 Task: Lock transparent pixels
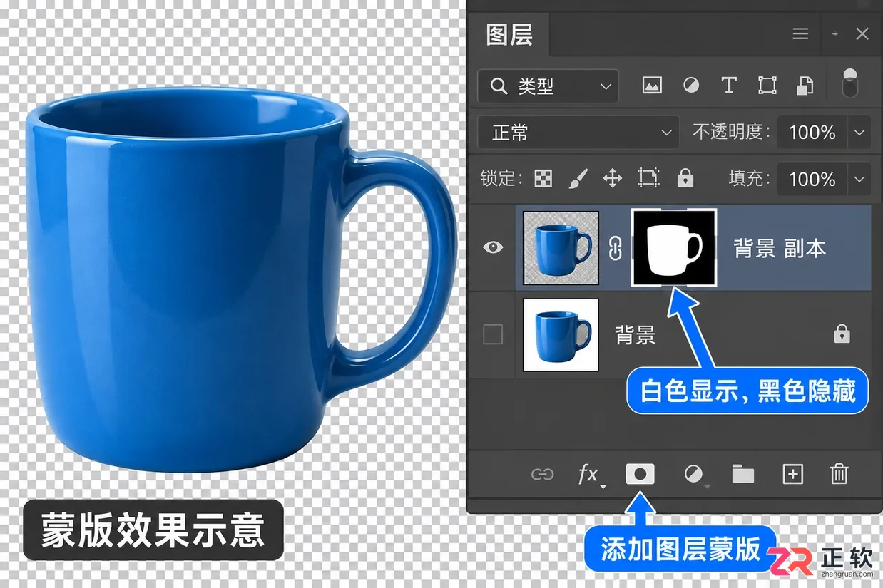coord(543,177)
